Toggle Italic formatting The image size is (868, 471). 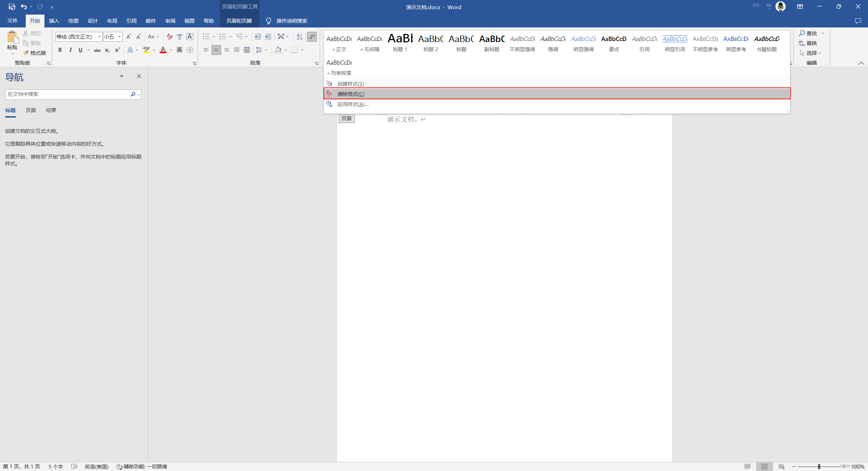point(70,50)
